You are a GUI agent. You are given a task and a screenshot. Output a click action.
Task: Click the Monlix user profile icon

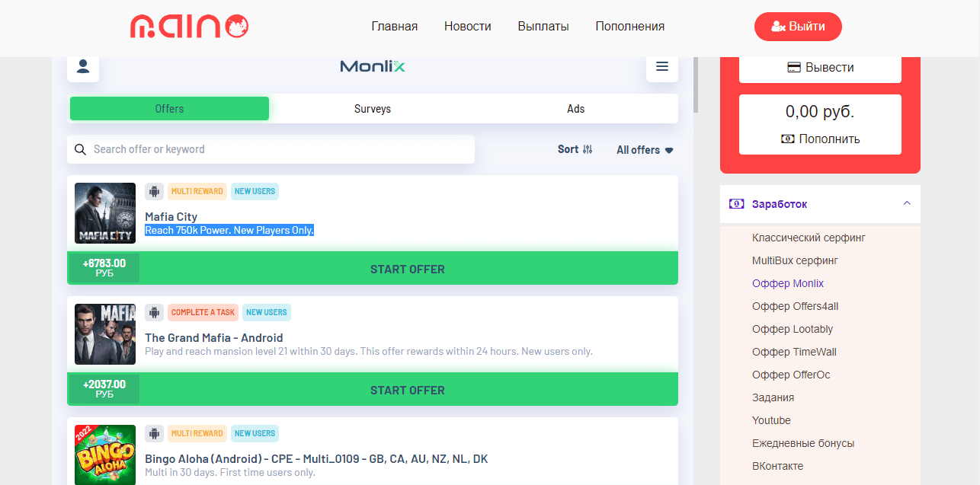coord(83,67)
